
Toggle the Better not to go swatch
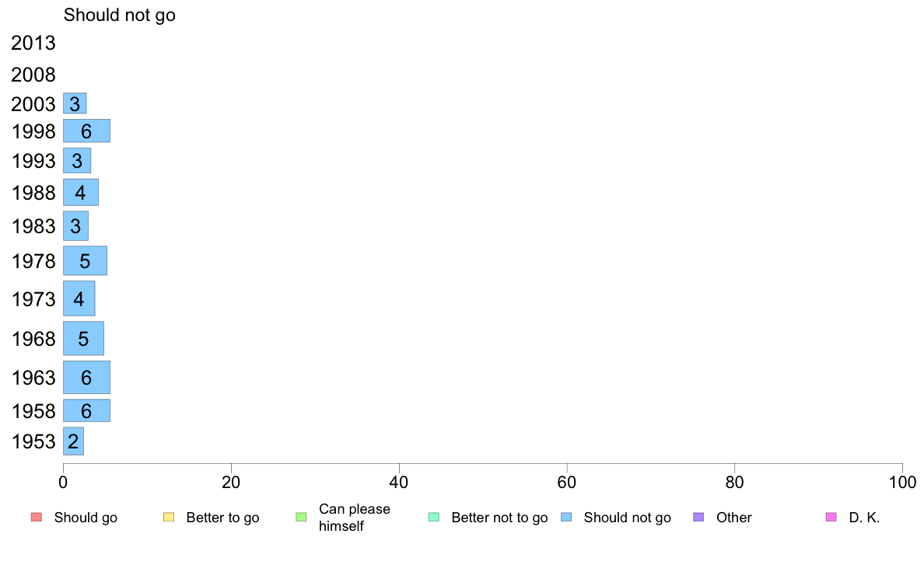[434, 518]
